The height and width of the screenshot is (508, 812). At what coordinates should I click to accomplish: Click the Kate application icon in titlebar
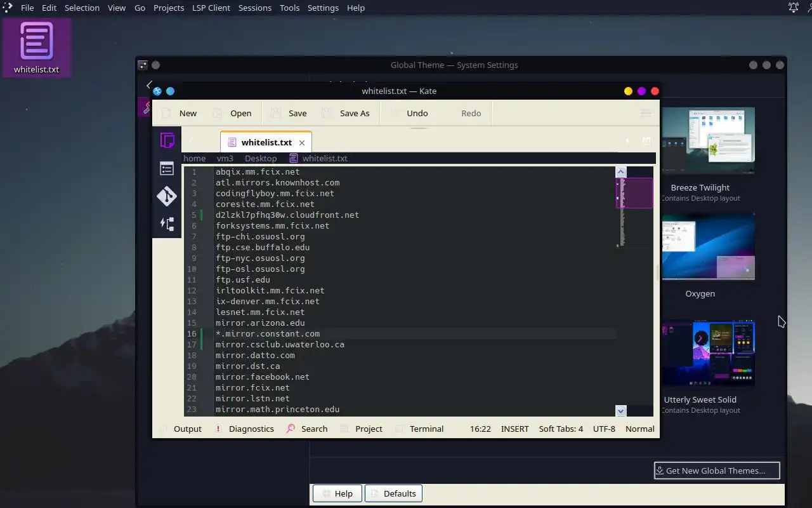point(157,91)
